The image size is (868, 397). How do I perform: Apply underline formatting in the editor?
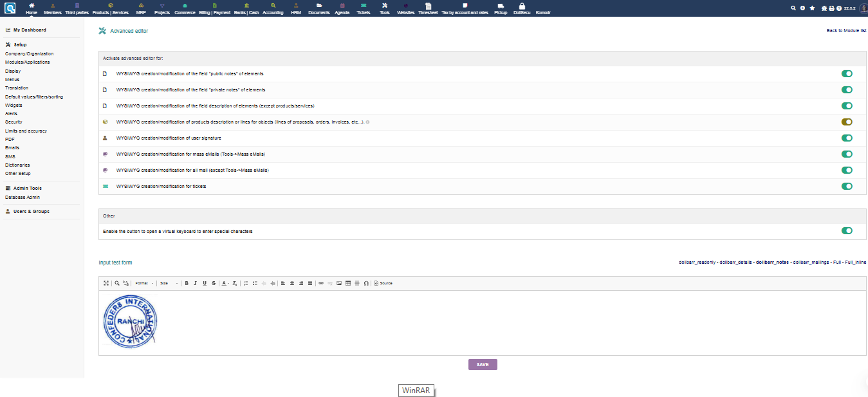[x=205, y=283]
